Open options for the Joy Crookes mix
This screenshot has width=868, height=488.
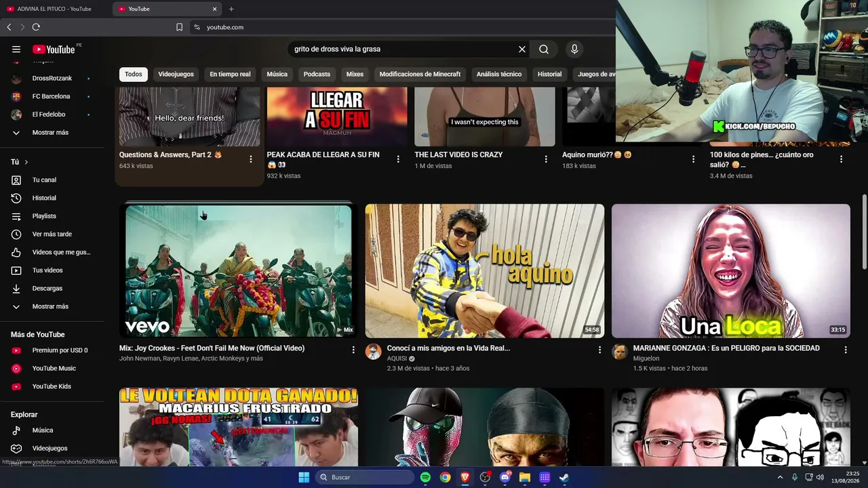(353, 350)
